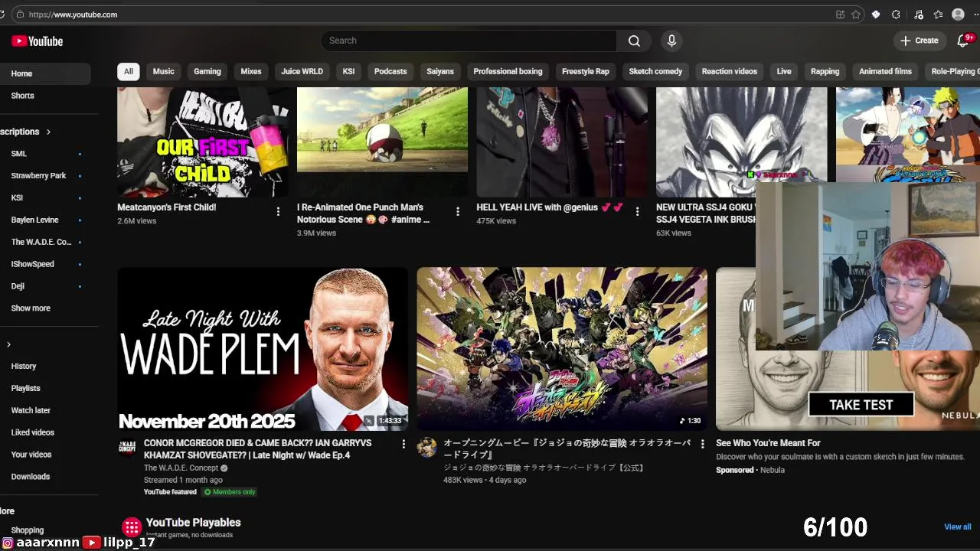The image size is (980, 551).
Task: Click the TAKE TEST ad button
Action: (861, 405)
